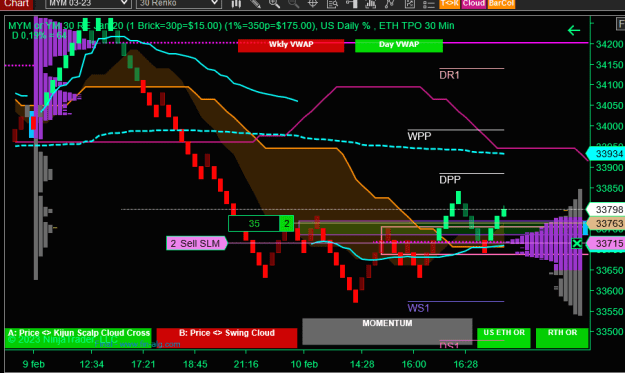Click the 34000 price axis label
Image resolution: width=625 pixels, height=373 pixels.
point(609,126)
